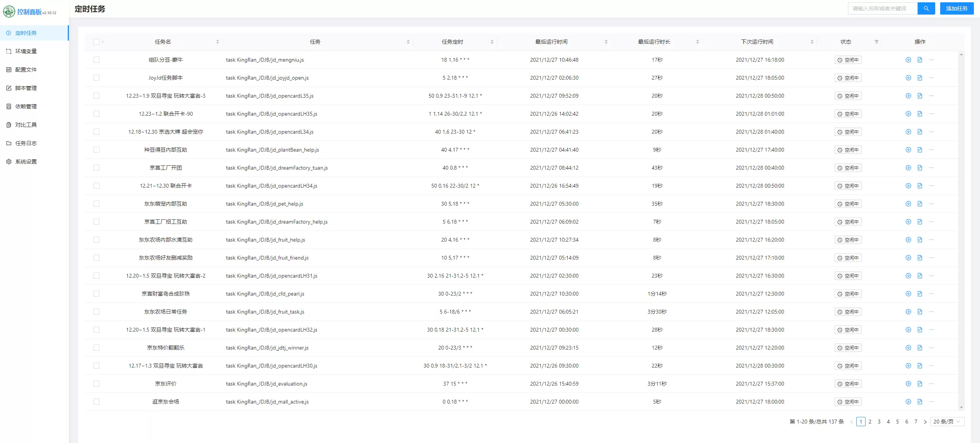
Task: Open more actions for 京喜工厂开团 row
Action: tap(931, 168)
